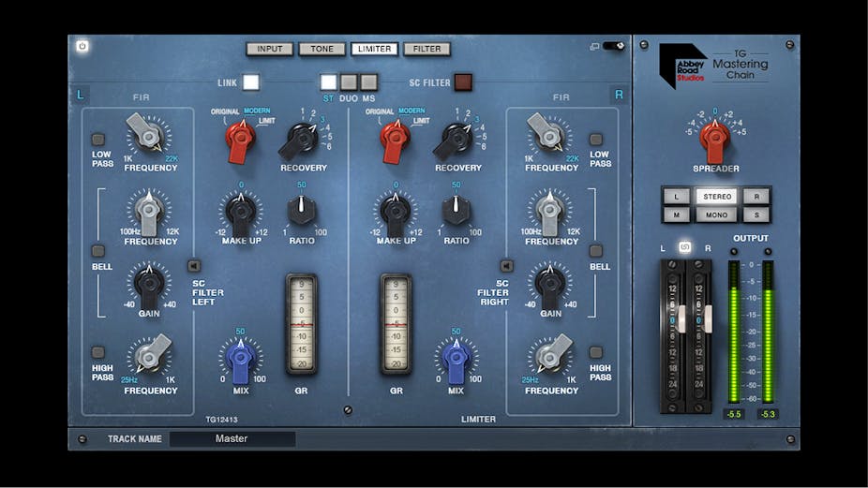
Task: Click the SC Filter Right listen speaker icon
Action: tap(507, 266)
